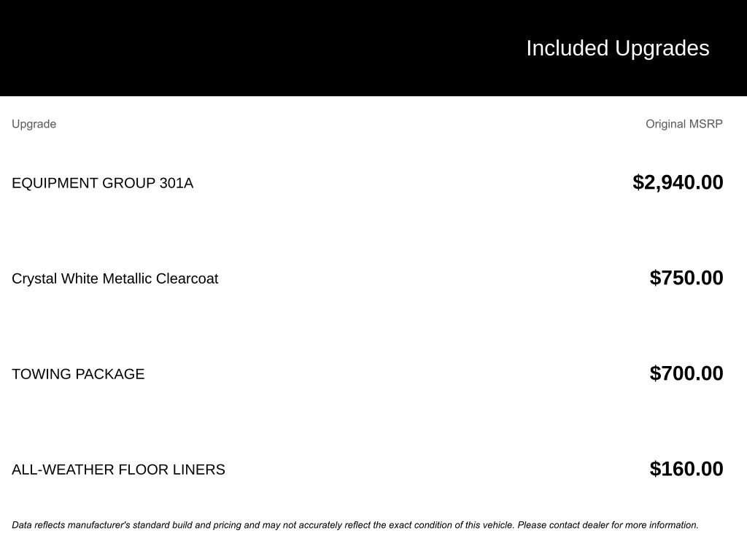This screenshot has height=560, width=747.
Task: Select the Original MSRP column header
Action: [684, 124]
